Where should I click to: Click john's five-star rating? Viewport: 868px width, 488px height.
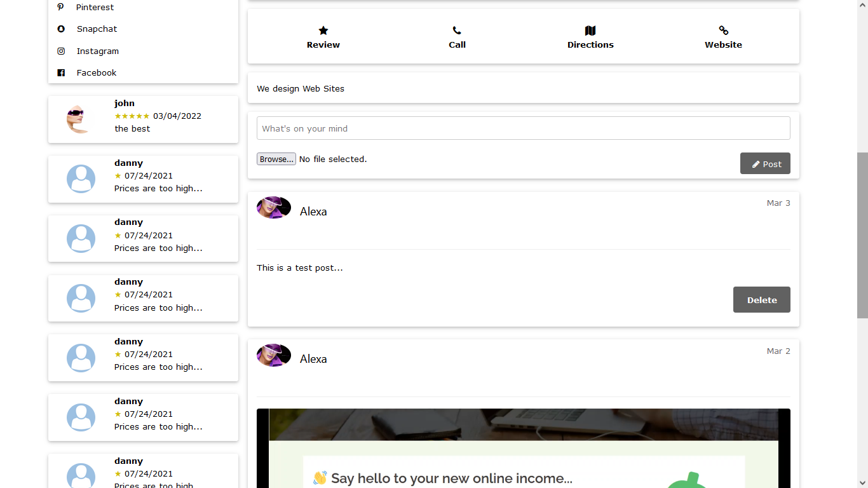pyautogui.click(x=132, y=116)
